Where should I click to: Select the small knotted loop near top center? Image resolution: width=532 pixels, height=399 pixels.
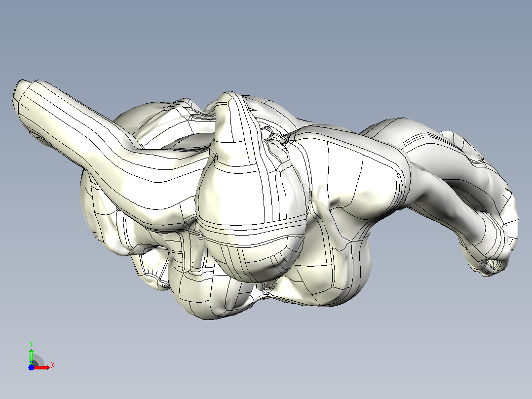275,136
